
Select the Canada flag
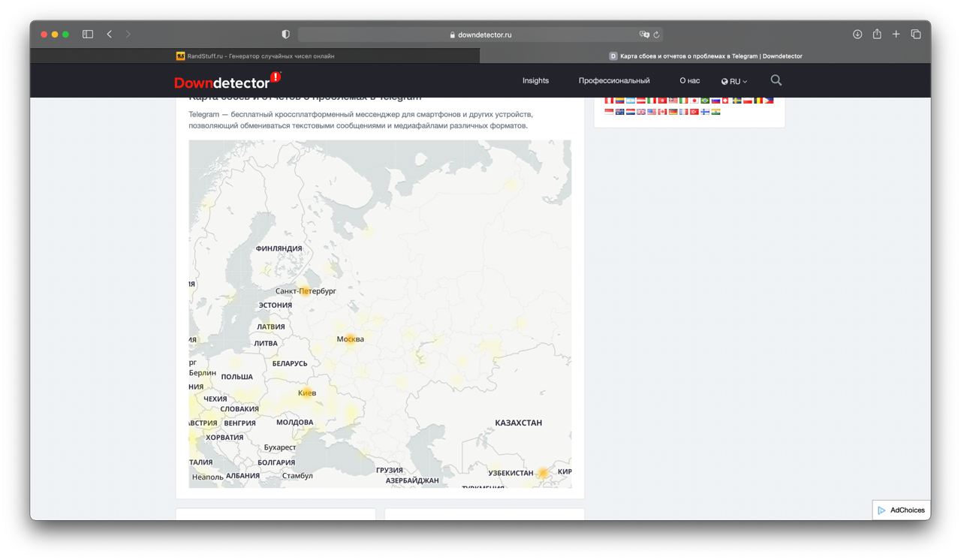coord(662,112)
